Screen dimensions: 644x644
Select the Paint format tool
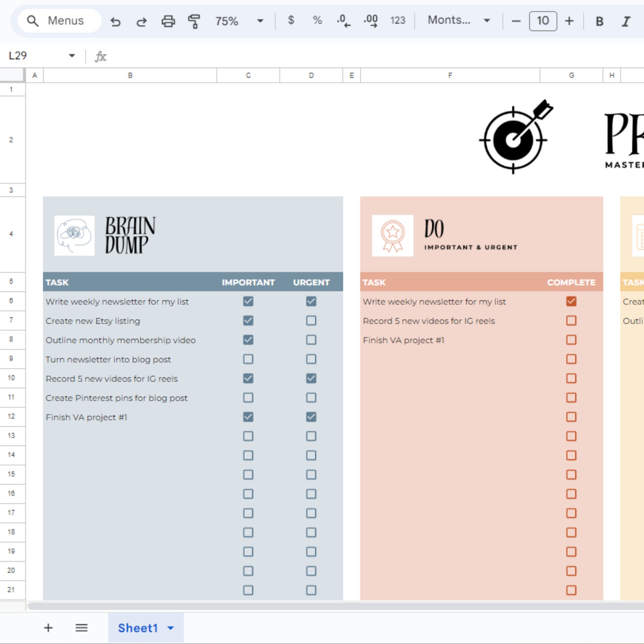coord(194,21)
